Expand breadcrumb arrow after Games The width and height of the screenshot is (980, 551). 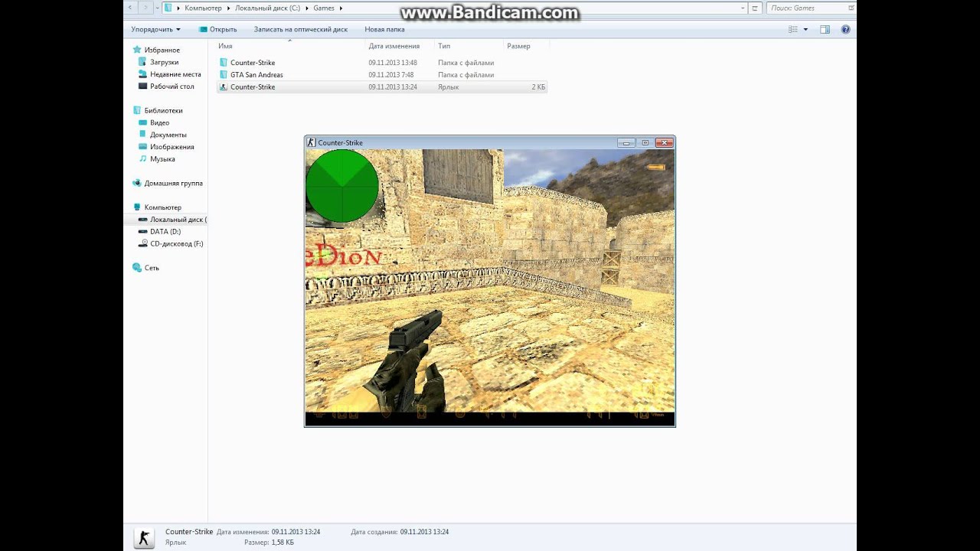click(341, 8)
